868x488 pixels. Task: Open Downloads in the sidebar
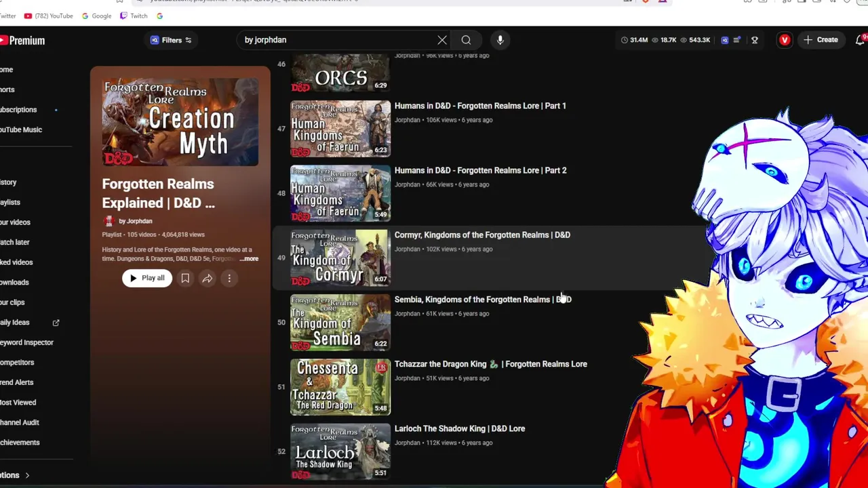[14, 282]
